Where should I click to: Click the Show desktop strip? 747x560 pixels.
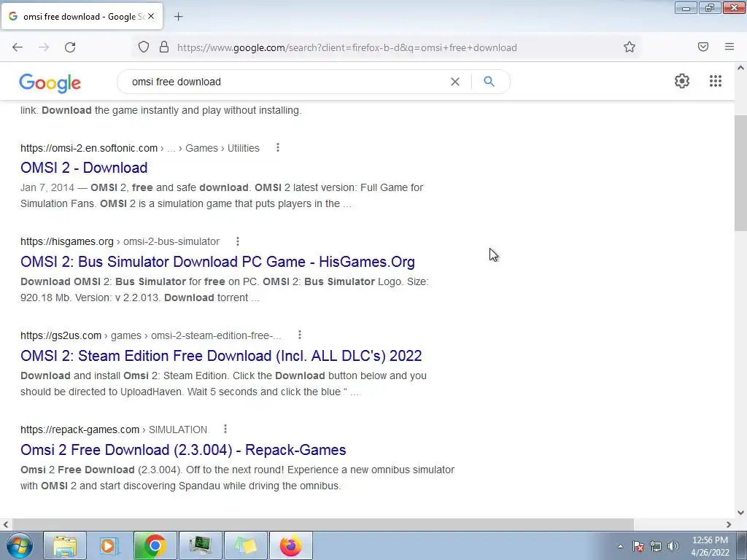[742, 545]
